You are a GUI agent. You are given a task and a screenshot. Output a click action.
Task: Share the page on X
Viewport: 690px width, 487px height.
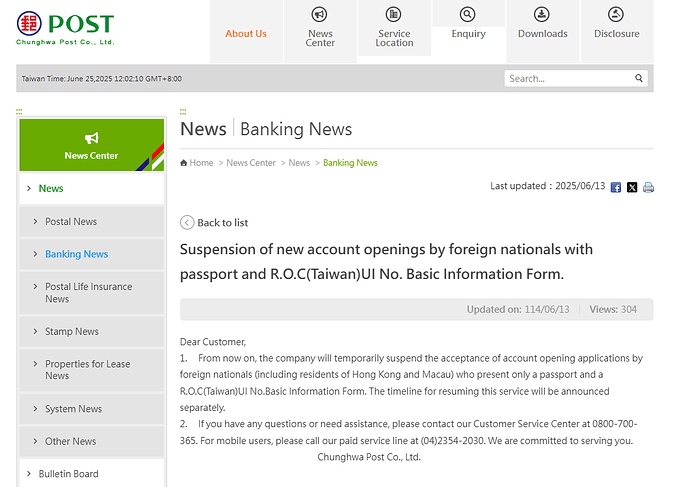tap(632, 187)
